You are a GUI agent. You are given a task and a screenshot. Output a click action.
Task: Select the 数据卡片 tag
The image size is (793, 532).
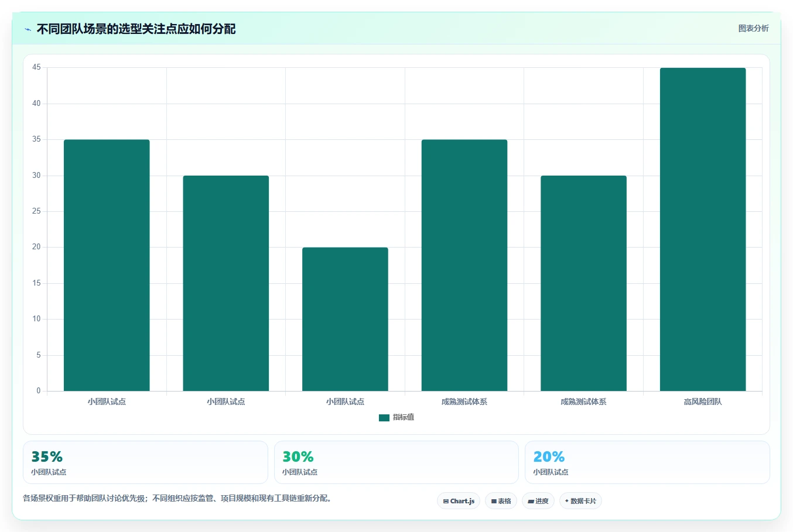click(580, 501)
